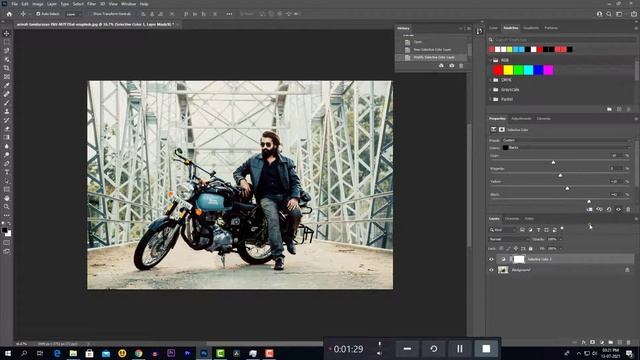This screenshot has width=640, height=360.
Task: Toggle adjustment visibility eye in Properties panel
Action: pyautogui.click(x=618, y=209)
